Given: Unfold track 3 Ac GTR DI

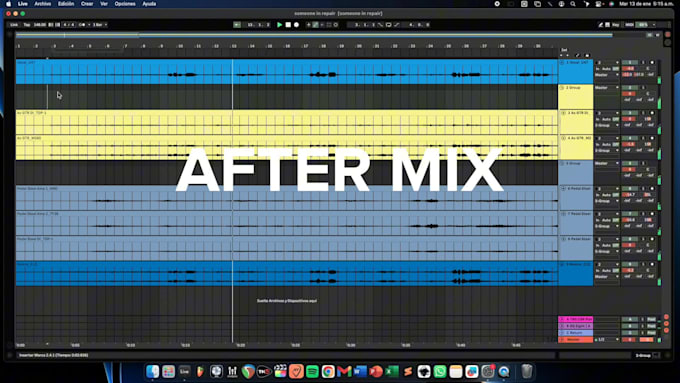Looking at the screenshot, I should pos(563,113).
